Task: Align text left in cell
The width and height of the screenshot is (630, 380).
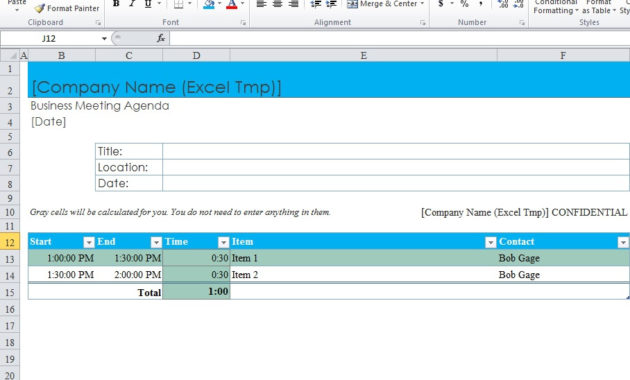Action: pos(262,4)
